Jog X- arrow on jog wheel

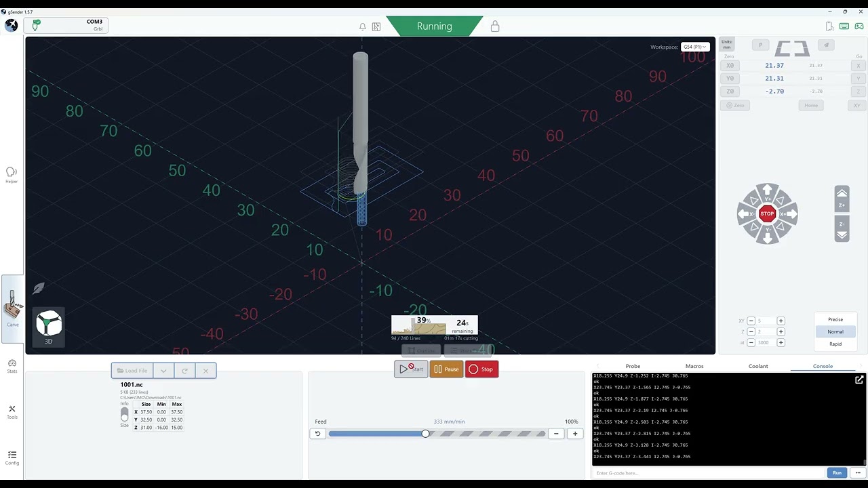745,213
